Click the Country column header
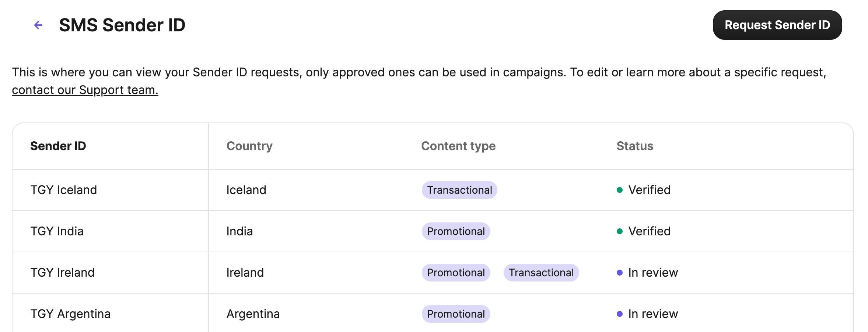 [x=249, y=146]
